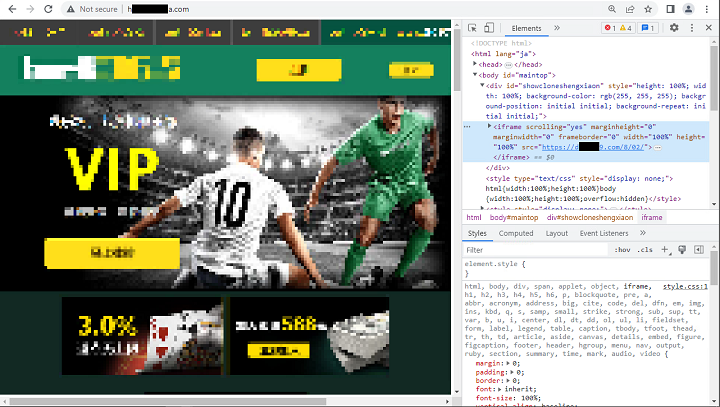Expand border shorthand property
The width and height of the screenshot is (720, 407).
508,380
